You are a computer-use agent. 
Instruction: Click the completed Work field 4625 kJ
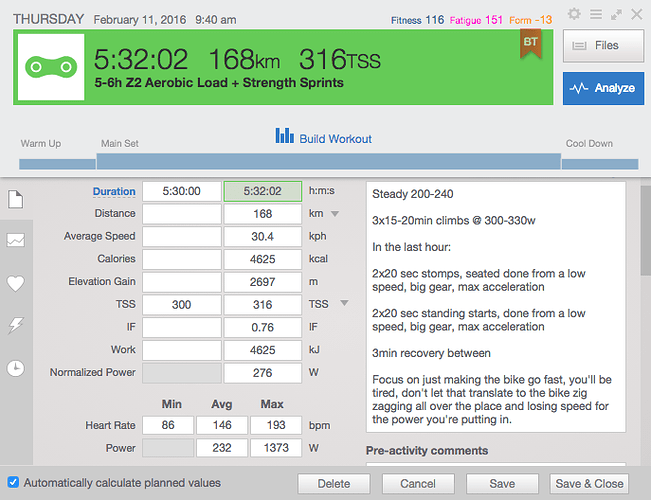pyautogui.click(x=262, y=350)
